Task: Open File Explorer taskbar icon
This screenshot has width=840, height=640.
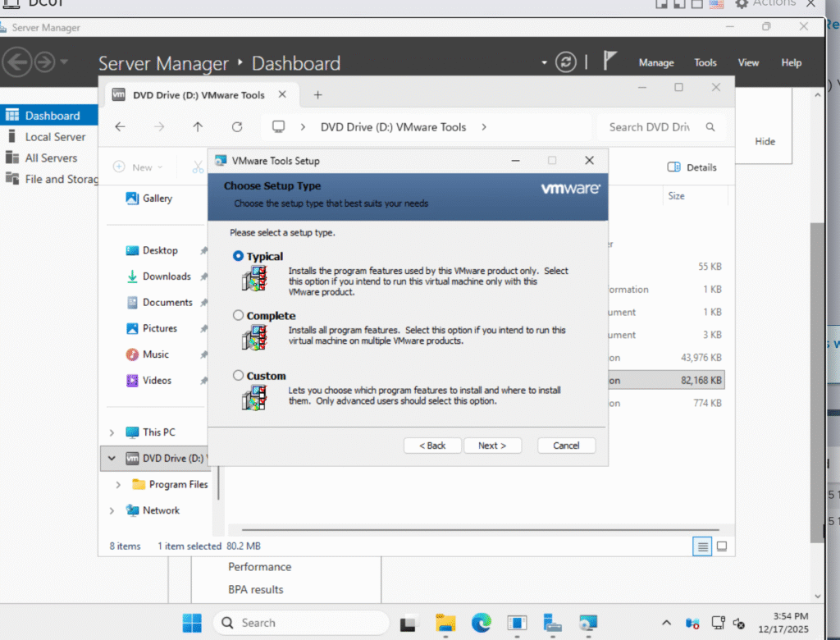Action: tap(445, 623)
